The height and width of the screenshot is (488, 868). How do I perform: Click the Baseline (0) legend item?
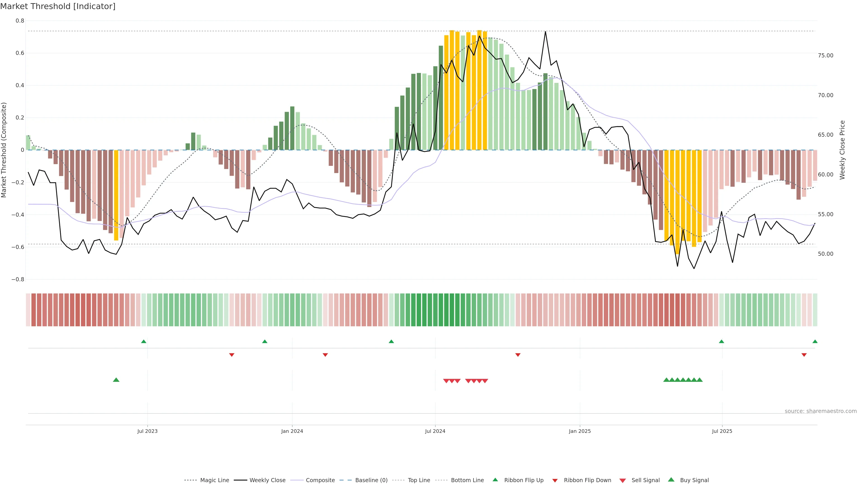[371, 480]
